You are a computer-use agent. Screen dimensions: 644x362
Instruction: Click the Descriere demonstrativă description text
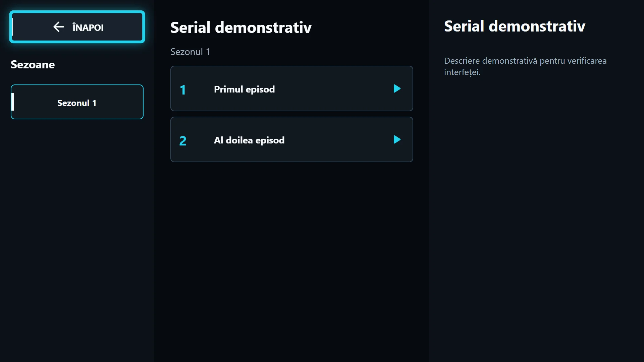[525, 66]
